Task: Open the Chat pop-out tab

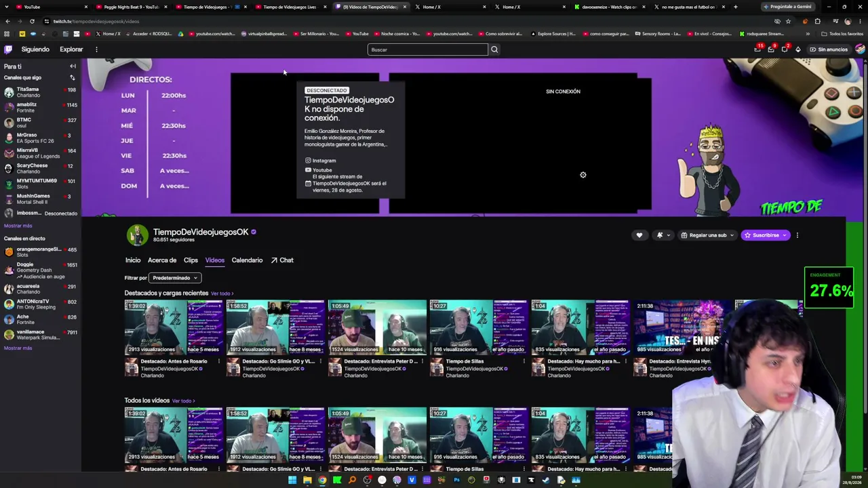Action: tap(282, 260)
